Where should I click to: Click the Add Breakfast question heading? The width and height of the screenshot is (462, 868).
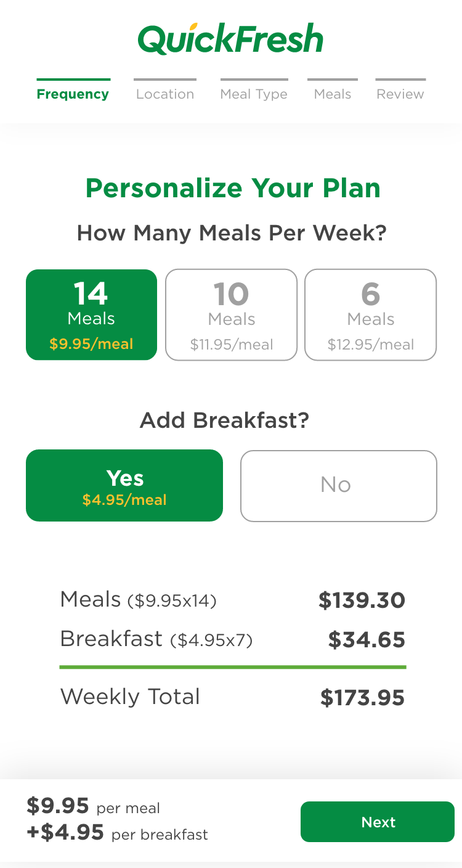(x=224, y=420)
